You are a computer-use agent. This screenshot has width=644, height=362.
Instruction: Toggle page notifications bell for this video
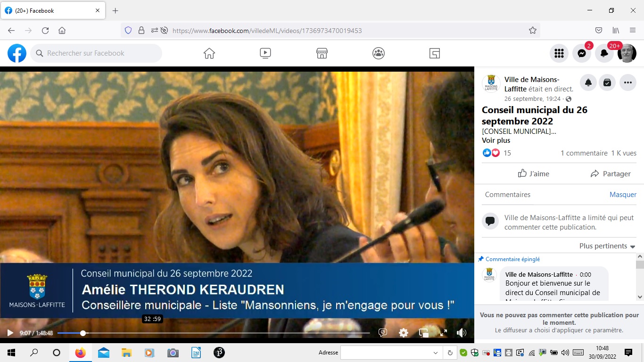coord(588,83)
